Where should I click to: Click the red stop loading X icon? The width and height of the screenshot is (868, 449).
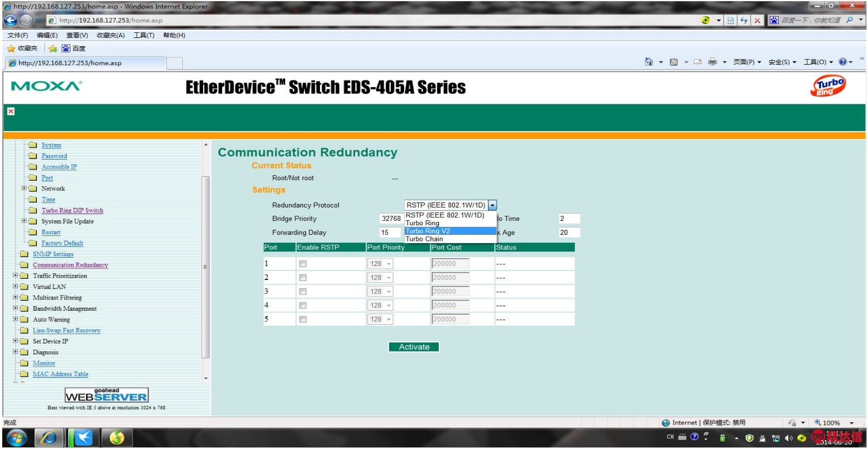[757, 20]
